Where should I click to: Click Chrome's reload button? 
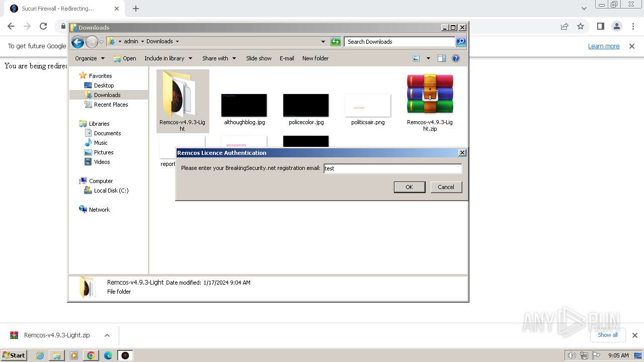[43, 26]
